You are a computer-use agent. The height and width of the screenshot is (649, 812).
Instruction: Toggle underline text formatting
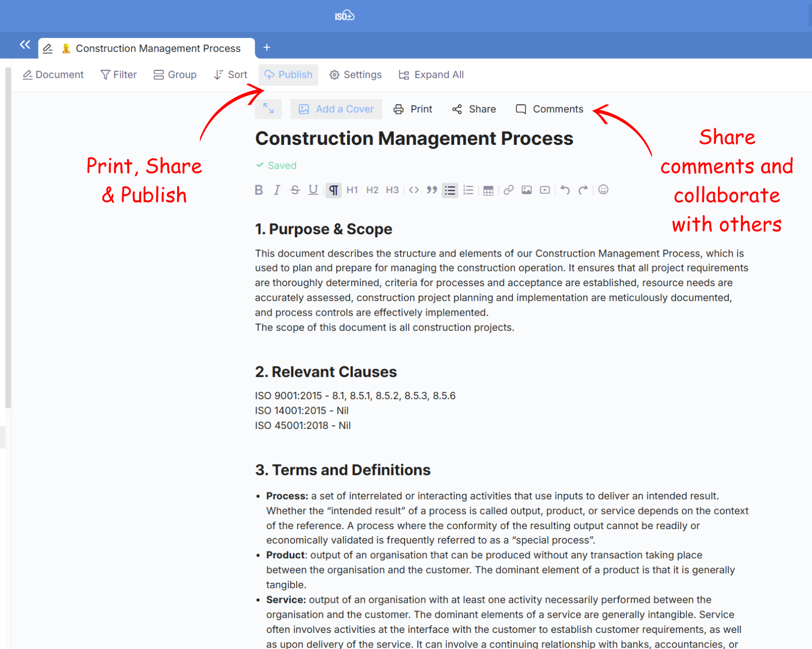(x=313, y=190)
